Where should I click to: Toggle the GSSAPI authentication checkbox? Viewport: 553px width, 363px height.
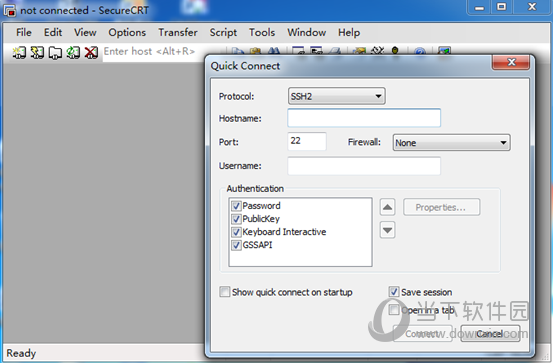coord(236,245)
